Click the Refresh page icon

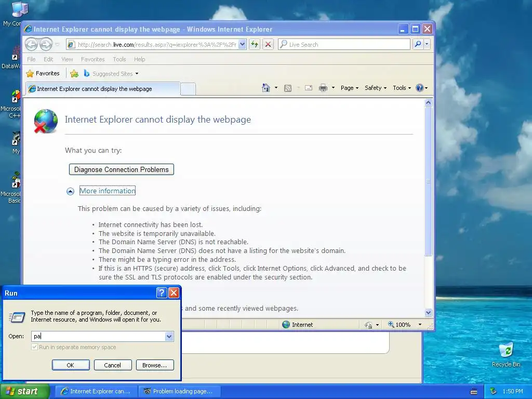coord(255,45)
